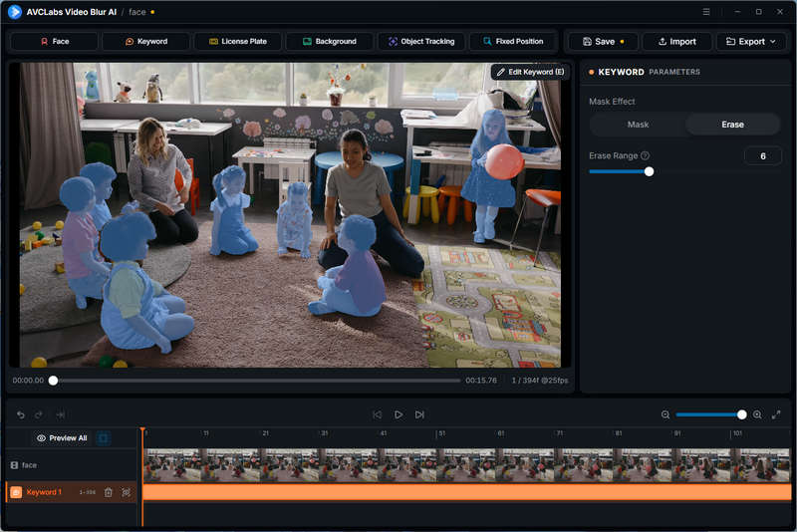Select the face video track
This screenshot has width=797, height=532.
pos(71,465)
